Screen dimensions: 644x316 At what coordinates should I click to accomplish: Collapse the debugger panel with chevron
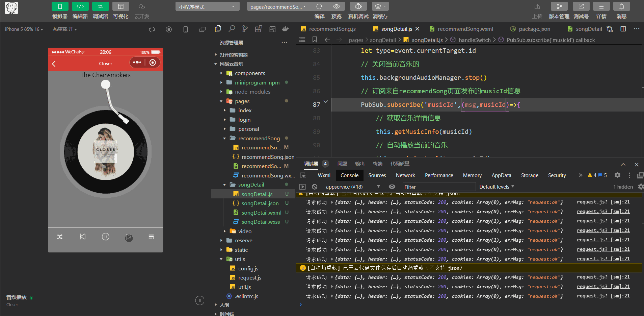coord(623,164)
